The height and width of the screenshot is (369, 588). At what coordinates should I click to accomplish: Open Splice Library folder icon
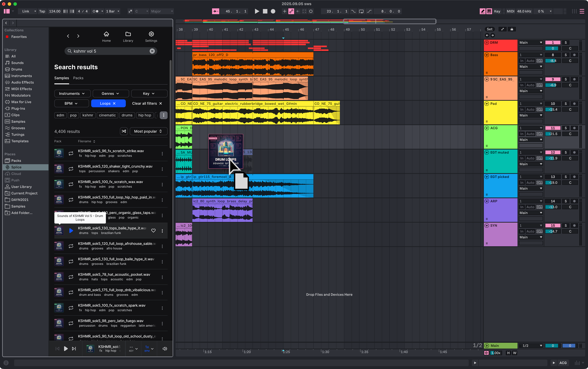(128, 37)
